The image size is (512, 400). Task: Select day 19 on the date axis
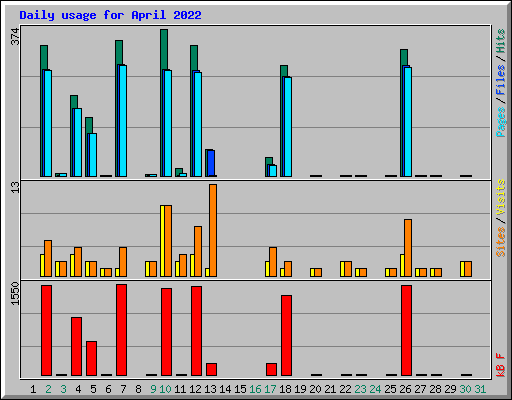point(300,389)
